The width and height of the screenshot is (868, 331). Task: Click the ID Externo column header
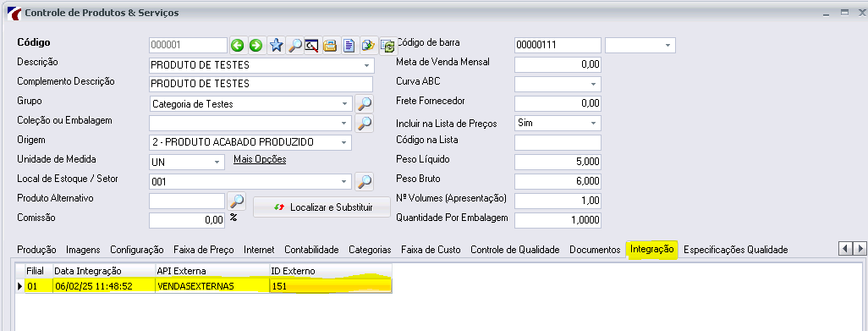331,271
